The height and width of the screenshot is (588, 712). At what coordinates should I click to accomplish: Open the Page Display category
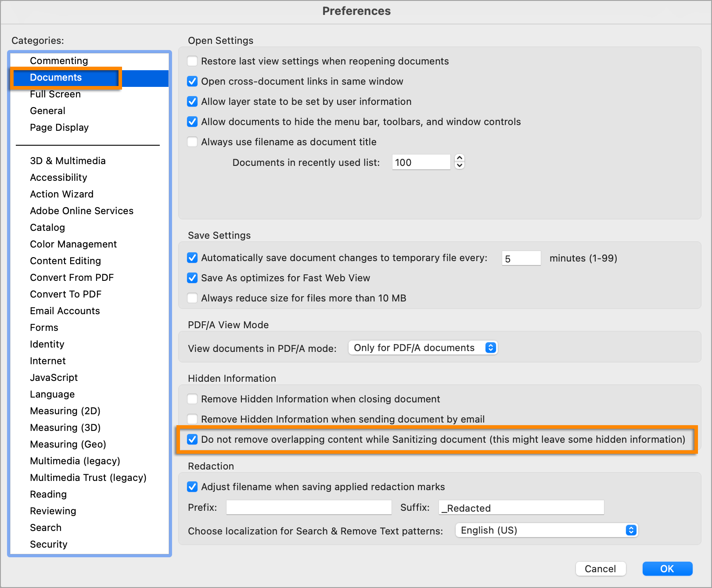[59, 127]
